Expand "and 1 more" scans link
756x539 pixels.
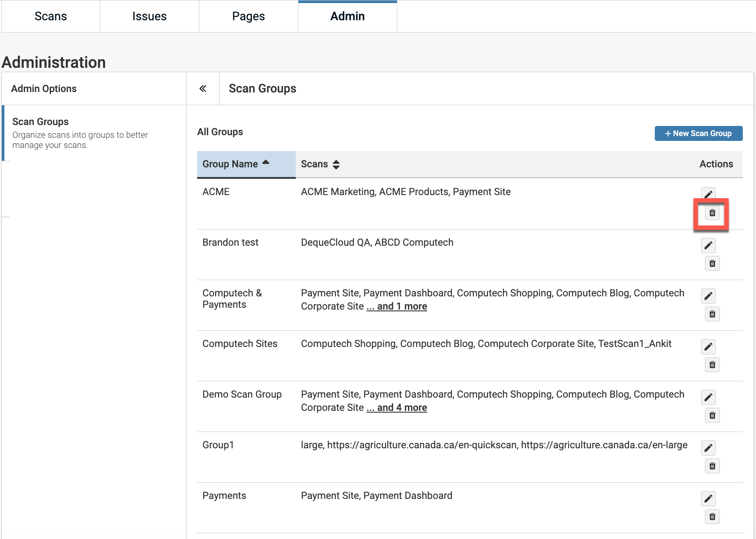tap(396, 306)
